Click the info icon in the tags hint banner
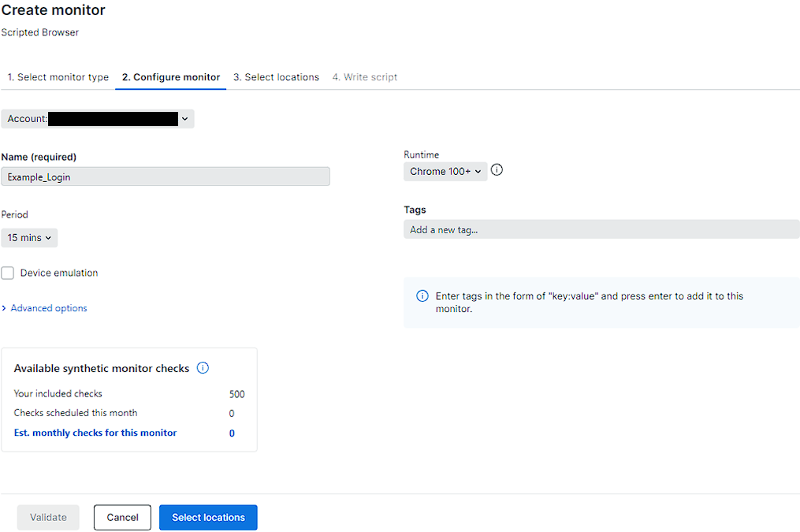 pyautogui.click(x=422, y=296)
